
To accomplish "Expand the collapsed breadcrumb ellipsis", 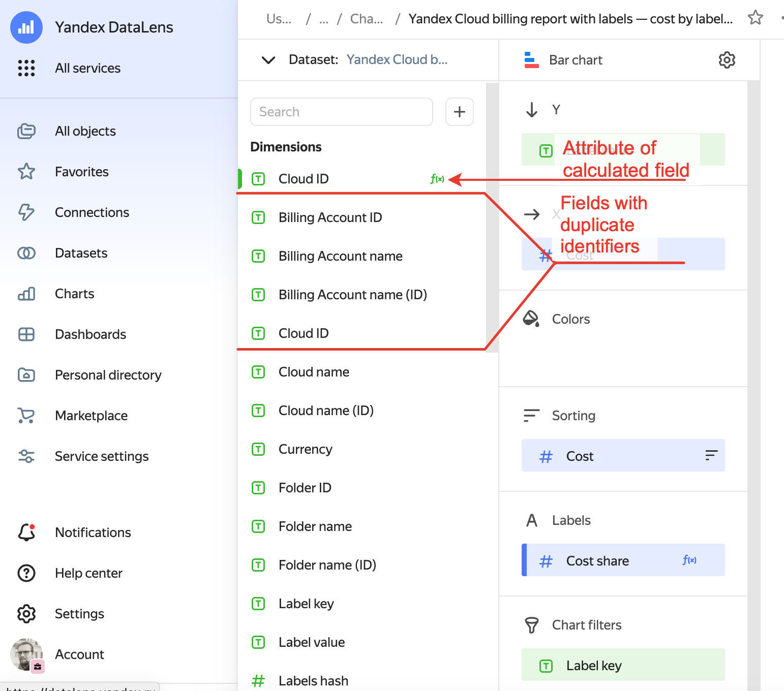I will point(324,19).
